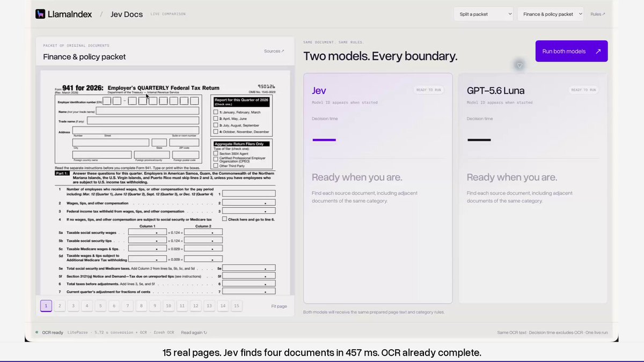Go to page 11 of the packet
644x362 pixels.
pyautogui.click(x=182, y=306)
